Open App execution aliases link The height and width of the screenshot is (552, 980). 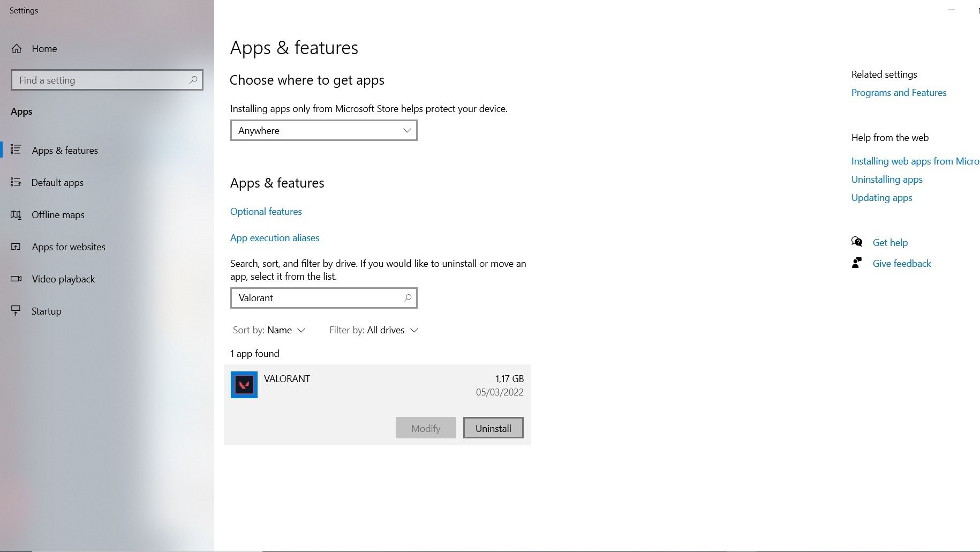(x=275, y=238)
